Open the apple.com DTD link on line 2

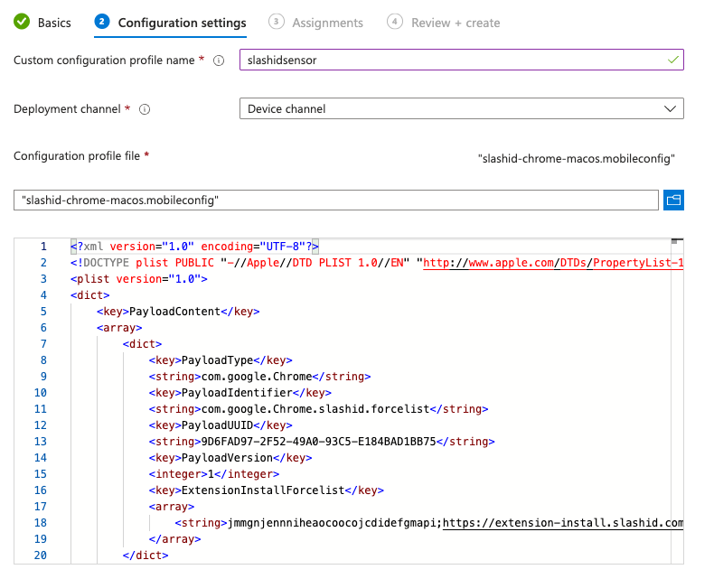pyautogui.click(x=553, y=263)
